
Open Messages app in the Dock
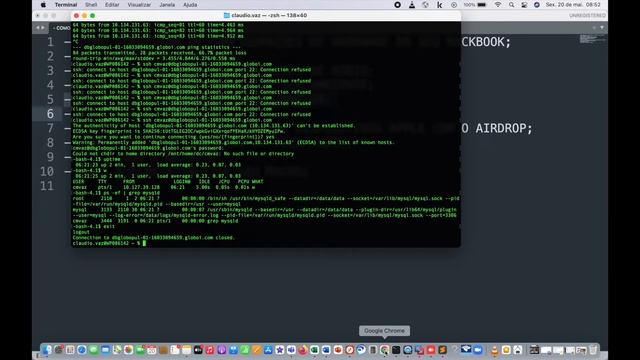[93, 350]
